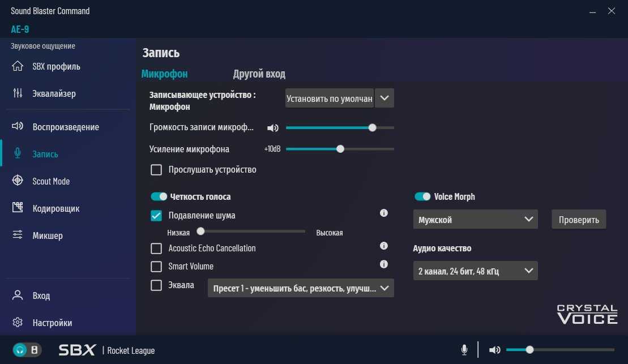
Task: Open audio quality dropdown 2 канал, 24 бит
Action: (475, 271)
